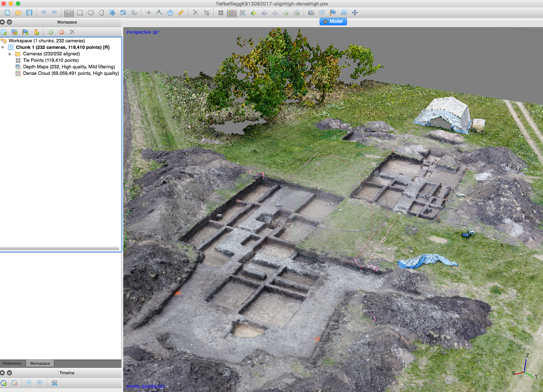Viewport: 543px width, 392px height.
Task: Switch to Shaded model view
Action: point(253,13)
